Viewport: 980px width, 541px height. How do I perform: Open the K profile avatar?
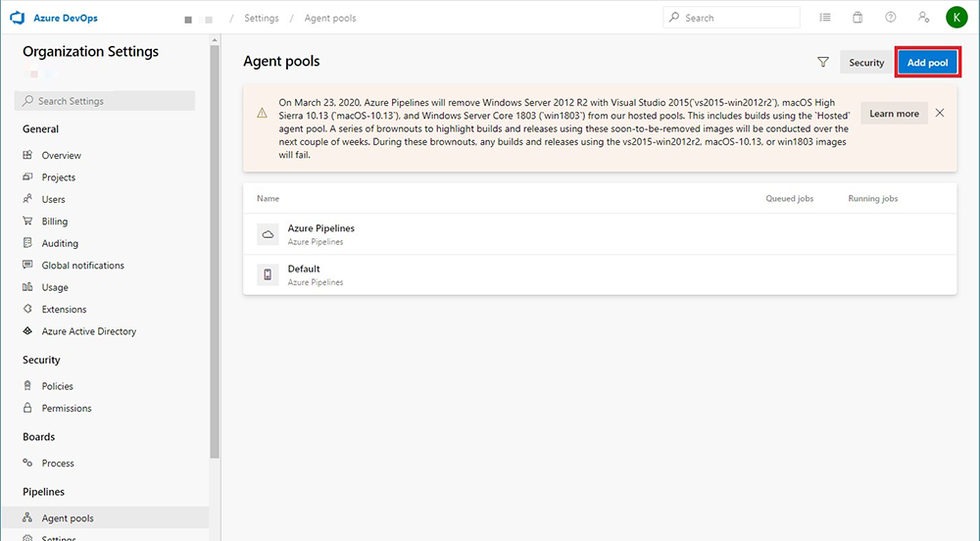[x=956, y=18]
